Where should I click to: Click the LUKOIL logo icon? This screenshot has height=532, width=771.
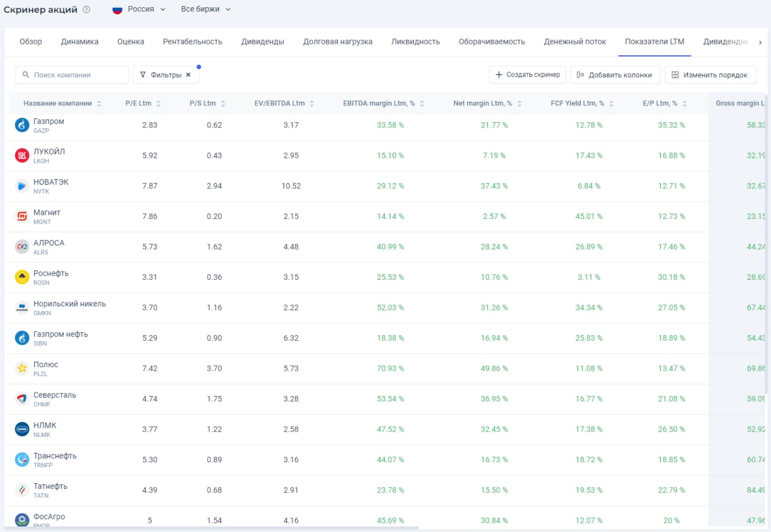[22, 155]
